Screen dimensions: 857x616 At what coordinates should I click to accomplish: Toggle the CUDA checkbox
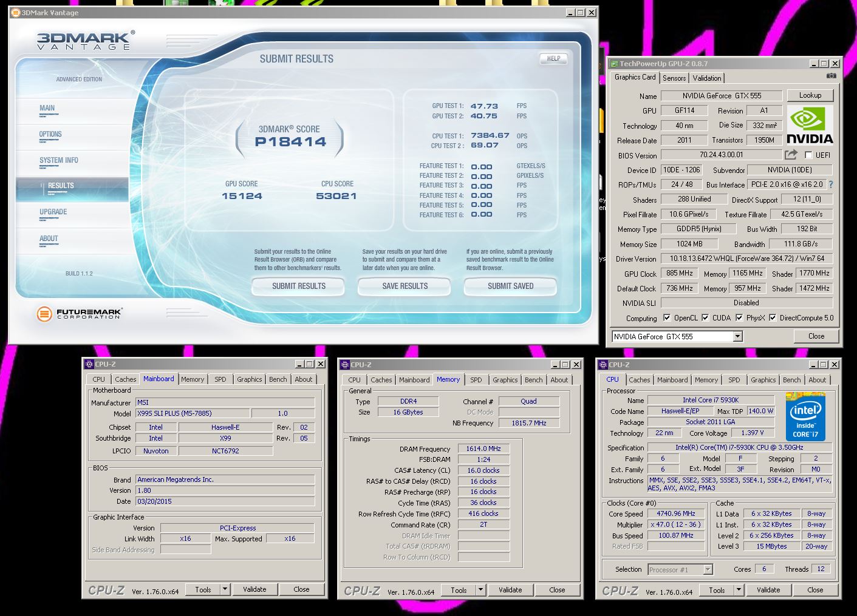(705, 317)
